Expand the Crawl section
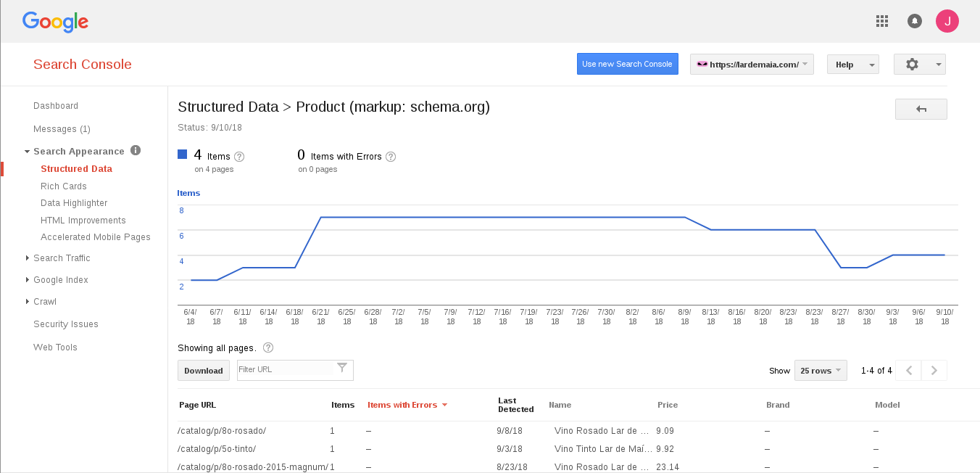This screenshot has height=473, width=980. tap(27, 302)
